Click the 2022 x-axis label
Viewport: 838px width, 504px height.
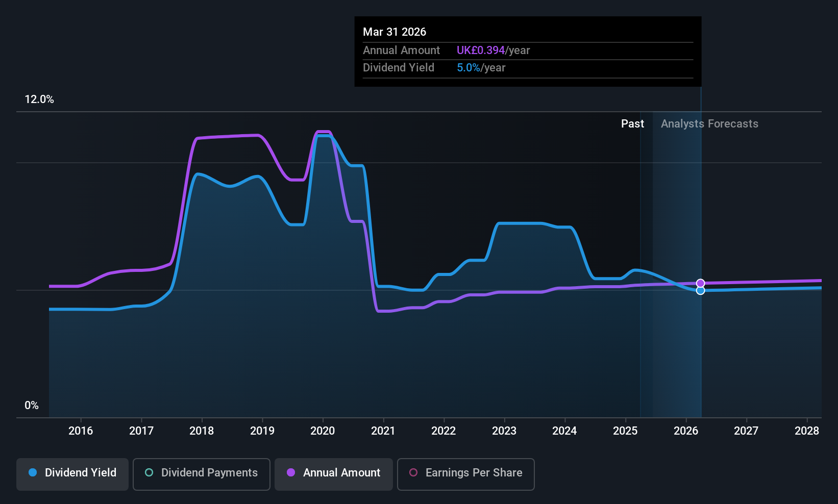coord(443,431)
